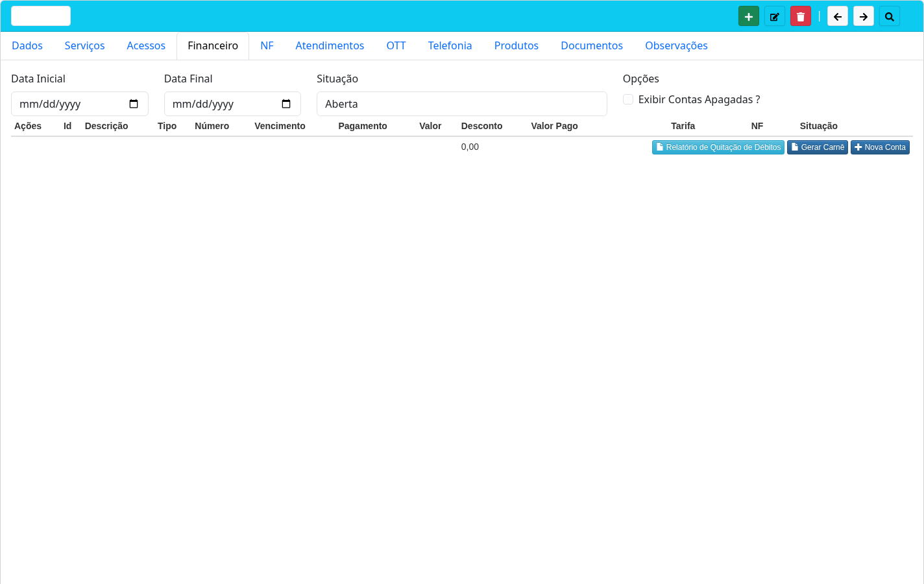Open calendar picker for Data Final
Screen dimensions: 924x584
[286, 104]
